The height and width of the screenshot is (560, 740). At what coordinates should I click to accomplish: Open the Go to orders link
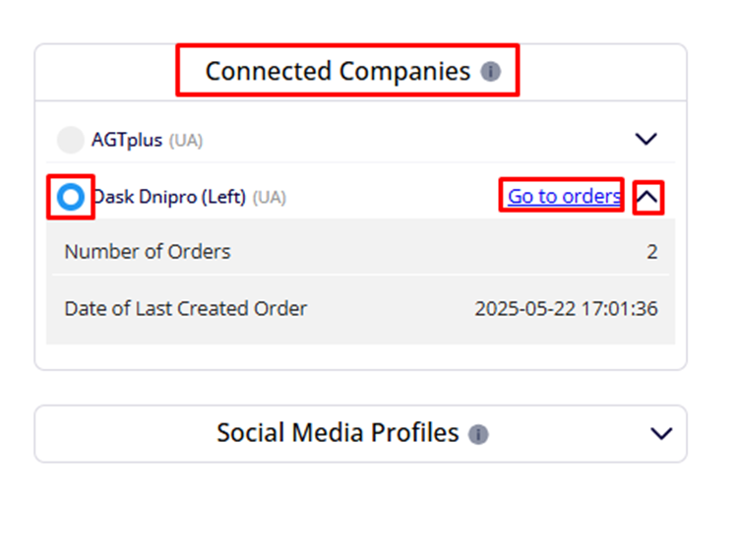click(564, 196)
